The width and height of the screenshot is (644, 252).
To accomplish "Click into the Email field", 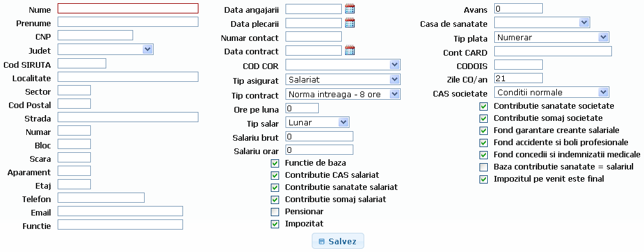I will click(120, 211).
